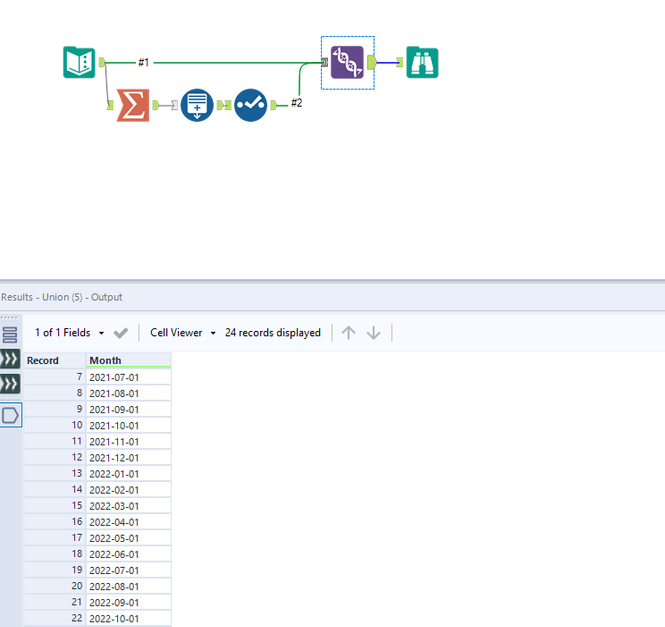Select cell 2021-11-01
Screen dimensions: 665x627
129,442
